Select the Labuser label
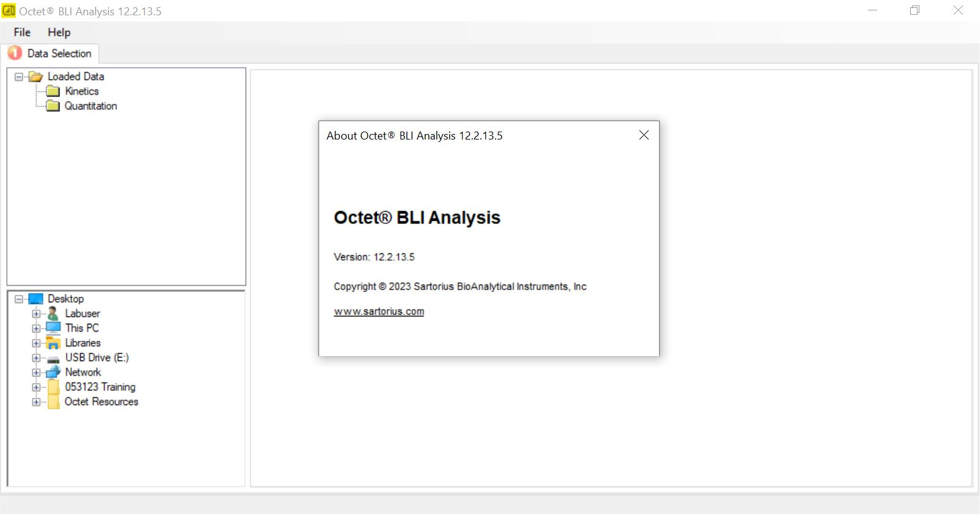Viewport: 980px width, 514px height. pos(83,313)
